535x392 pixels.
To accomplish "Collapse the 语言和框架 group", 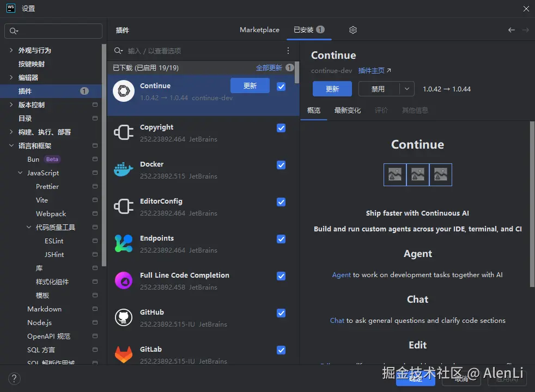I will (x=11, y=145).
